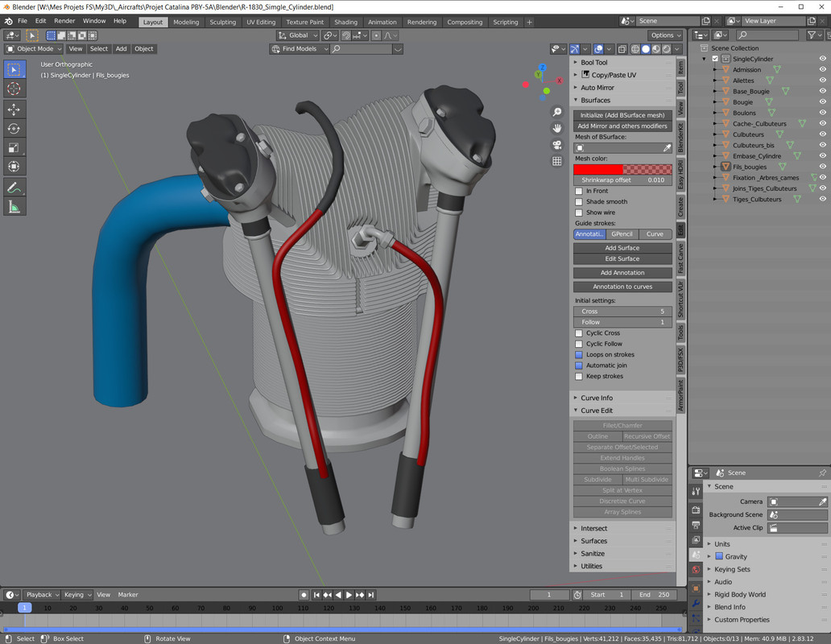Switch to rendered shading mode
The width and height of the screenshot is (831, 644).
tap(667, 49)
